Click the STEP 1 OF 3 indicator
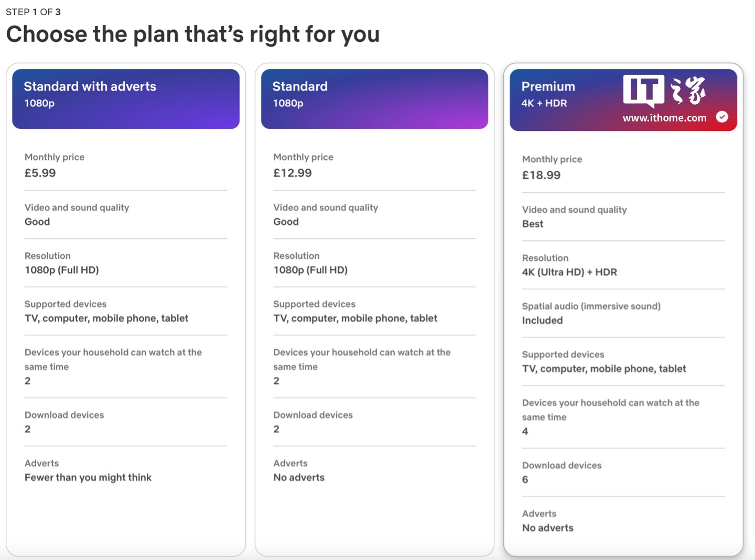Screen dimensions: 755x560 click(x=33, y=12)
